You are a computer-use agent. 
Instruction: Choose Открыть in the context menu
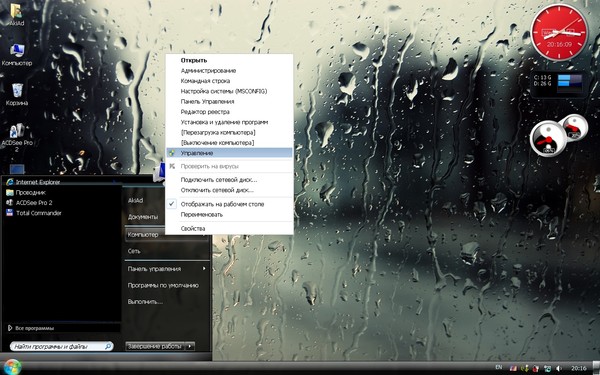pyautogui.click(x=194, y=60)
